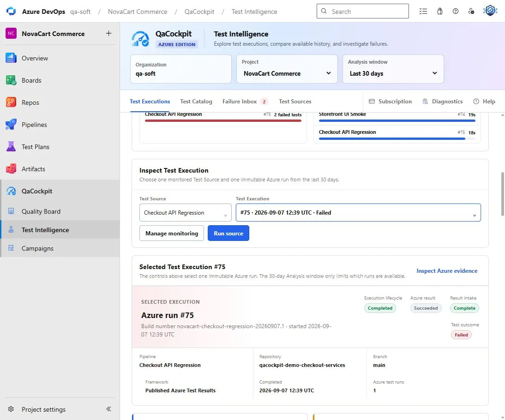Open the Test Source dropdown Checkout API Regression
The image size is (505, 420).
click(x=186, y=213)
